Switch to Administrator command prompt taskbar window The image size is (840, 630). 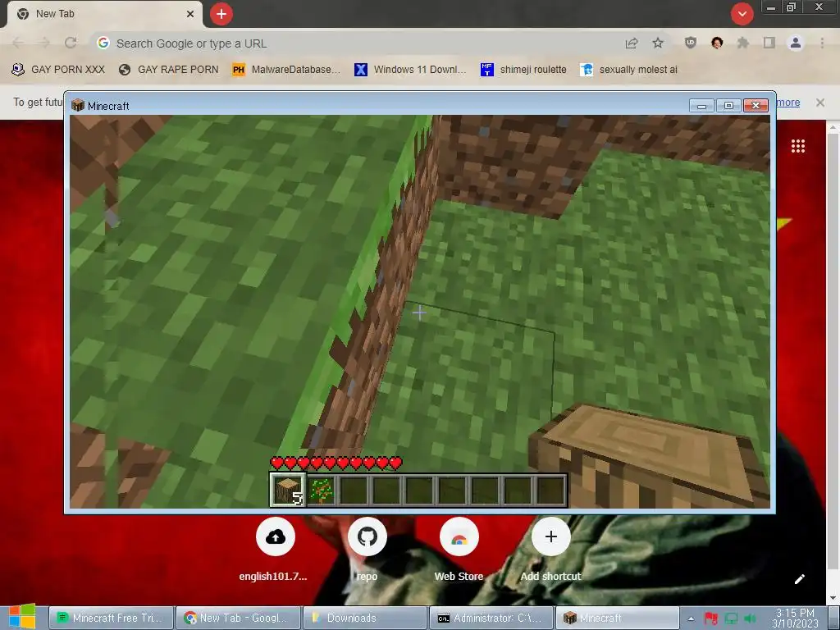492,618
